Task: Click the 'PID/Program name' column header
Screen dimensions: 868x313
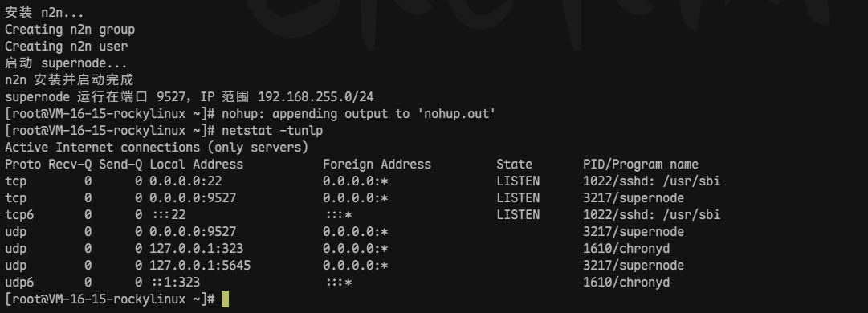Action: coord(641,165)
